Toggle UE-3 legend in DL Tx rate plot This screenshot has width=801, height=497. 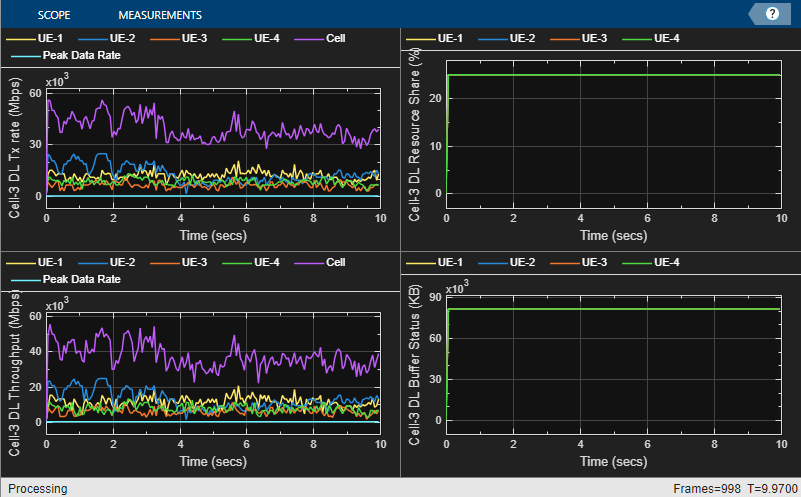point(179,38)
